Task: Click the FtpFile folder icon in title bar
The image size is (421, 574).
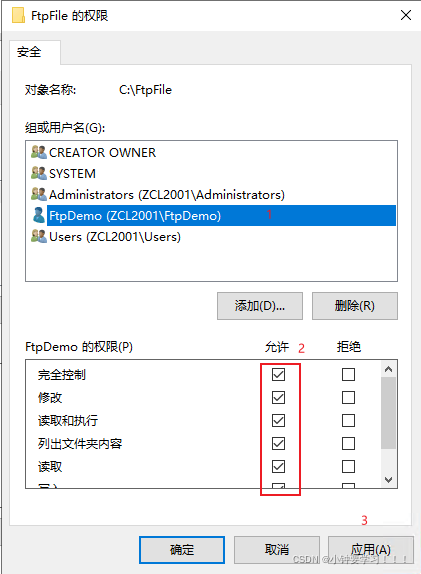Action: (x=18, y=16)
